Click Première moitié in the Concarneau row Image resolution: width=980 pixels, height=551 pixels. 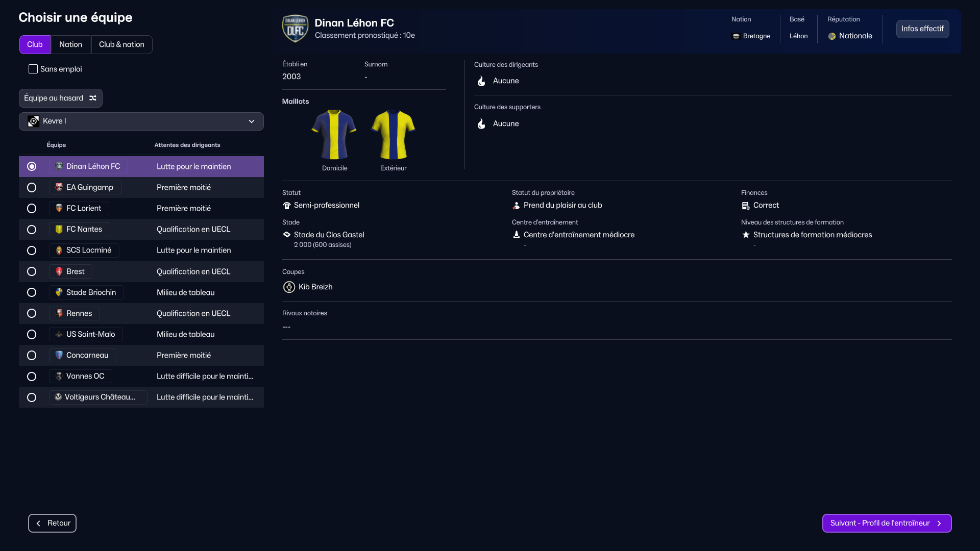coord(184,355)
